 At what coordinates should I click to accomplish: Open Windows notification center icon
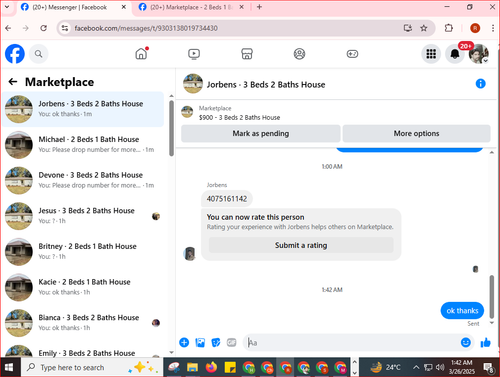(x=489, y=368)
